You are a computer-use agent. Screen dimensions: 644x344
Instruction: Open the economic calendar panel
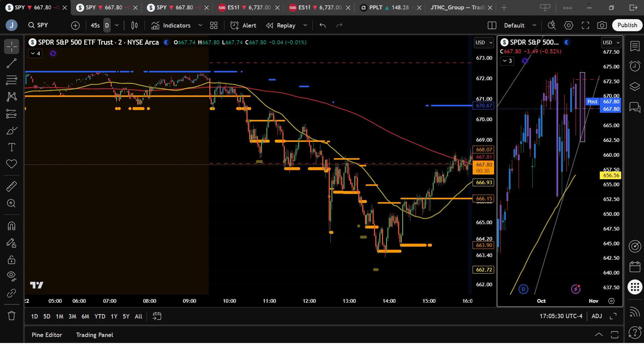click(x=635, y=267)
